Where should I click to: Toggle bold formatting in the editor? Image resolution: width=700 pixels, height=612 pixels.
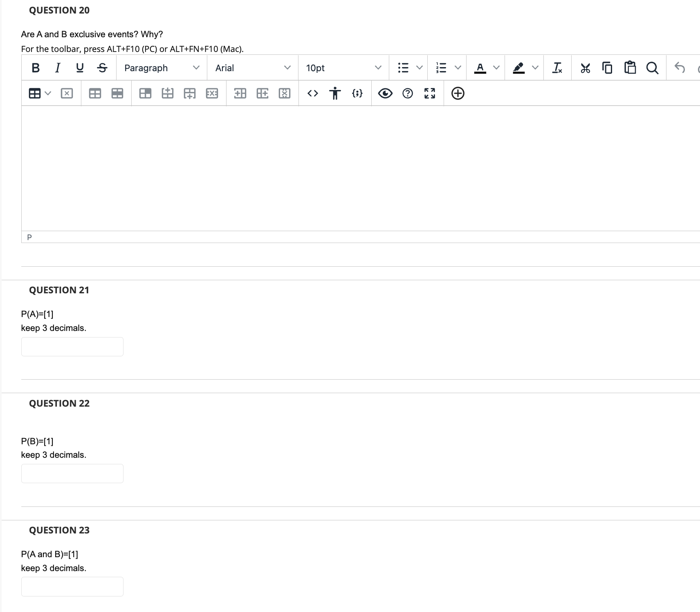[x=35, y=68]
